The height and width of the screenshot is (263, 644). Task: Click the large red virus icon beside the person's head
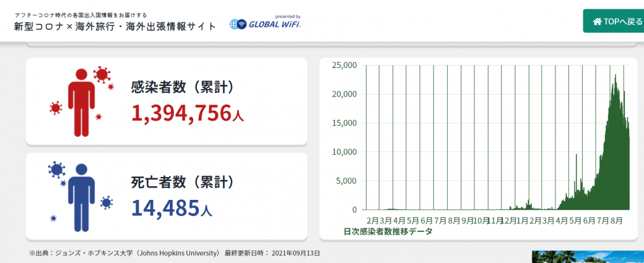coord(102,75)
